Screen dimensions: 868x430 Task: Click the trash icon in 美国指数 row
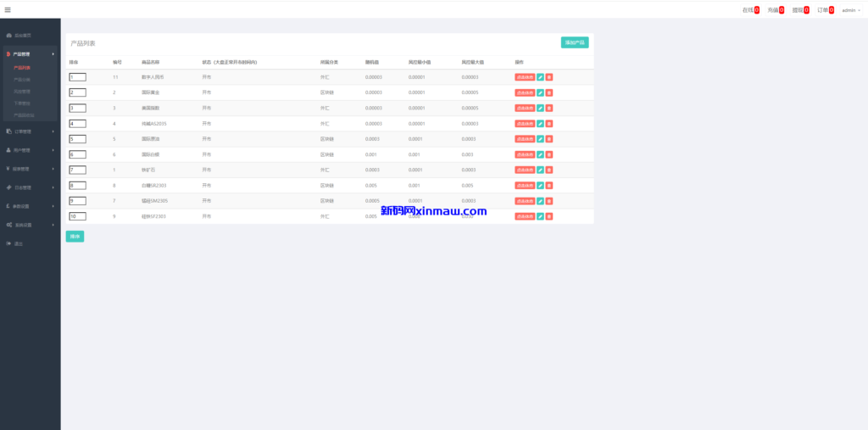click(x=549, y=108)
